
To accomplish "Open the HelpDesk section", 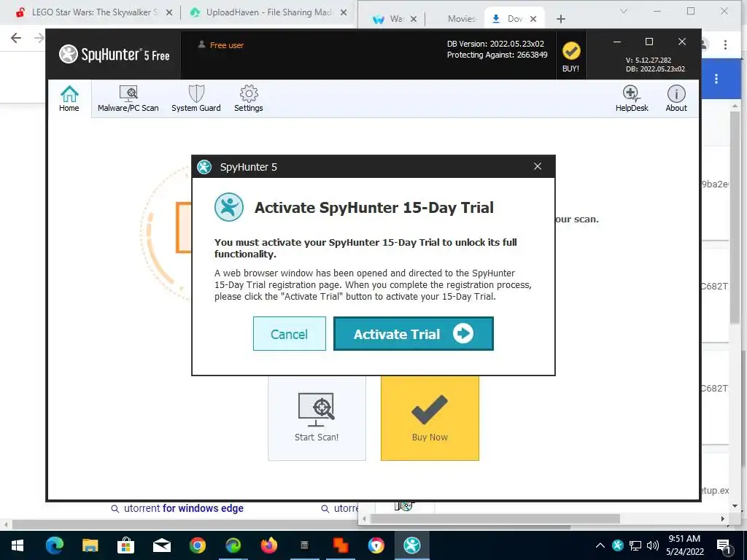I will [632, 98].
